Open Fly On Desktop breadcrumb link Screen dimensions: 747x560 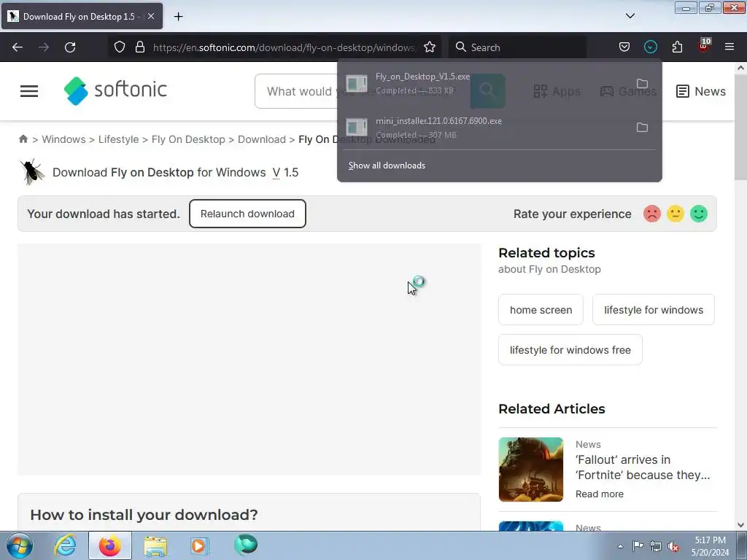click(x=188, y=139)
